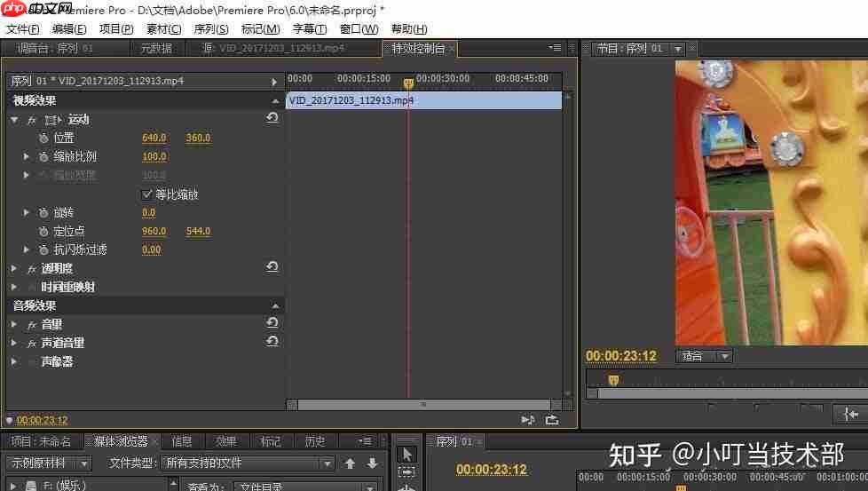Switch to the 源 VID_20171203 tab
The image size is (868, 491).
pyautogui.click(x=273, y=48)
